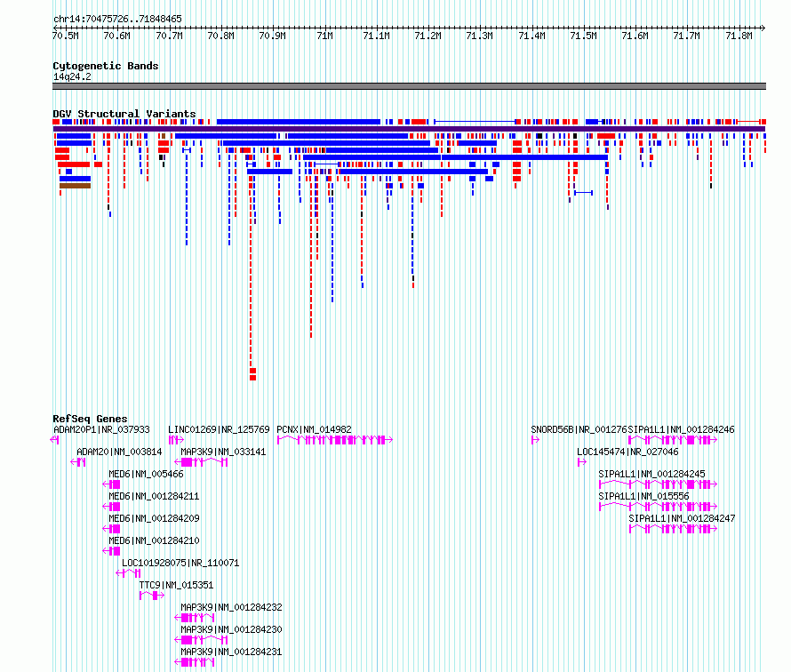Click the ADAM20P1 gene arrow glyph
The width and height of the screenshot is (791, 672).
coord(55,440)
